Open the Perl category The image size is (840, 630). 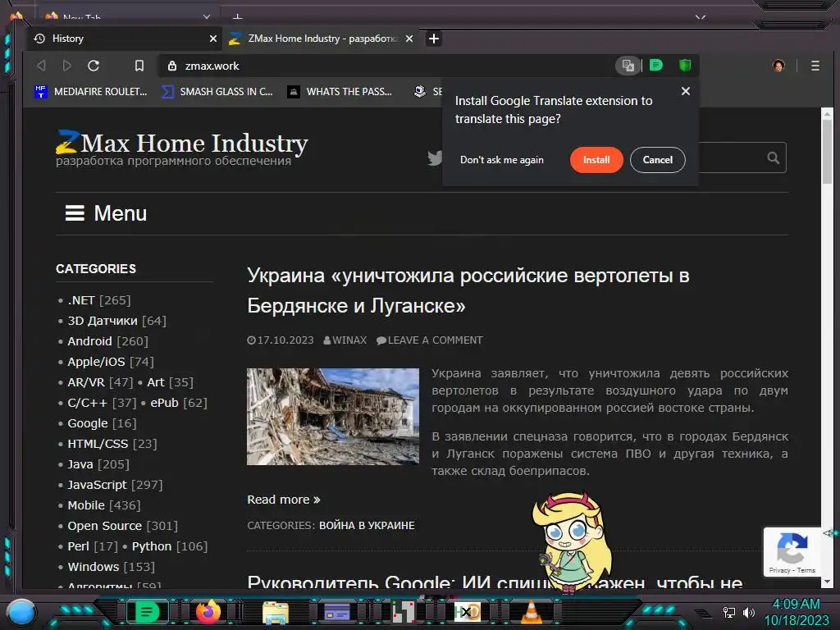point(78,546)
